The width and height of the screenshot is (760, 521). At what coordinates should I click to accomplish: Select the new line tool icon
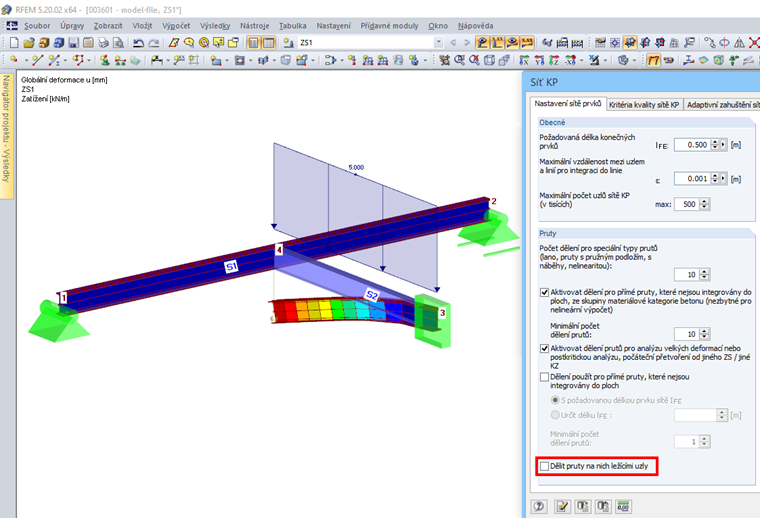tap(37, 60)
